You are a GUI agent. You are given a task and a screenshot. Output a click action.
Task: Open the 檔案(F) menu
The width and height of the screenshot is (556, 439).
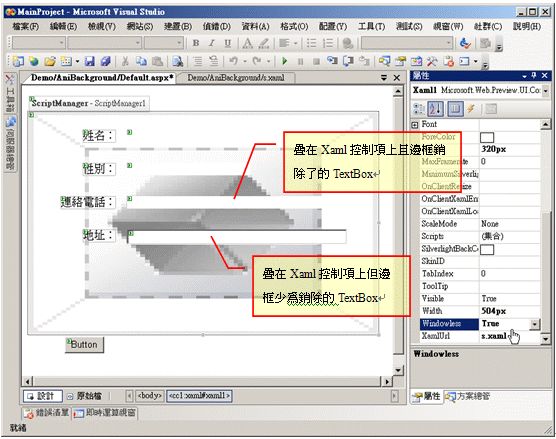click(x=26, y=26)
